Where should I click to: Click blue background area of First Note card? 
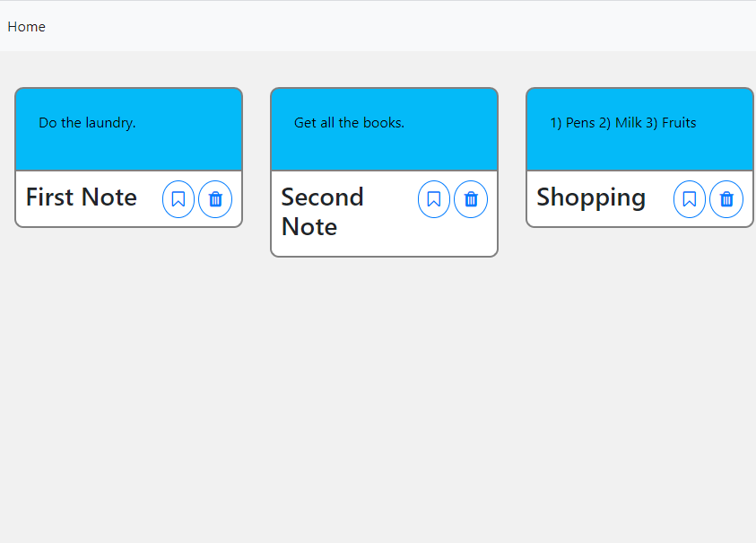click(x=129, y=151)
